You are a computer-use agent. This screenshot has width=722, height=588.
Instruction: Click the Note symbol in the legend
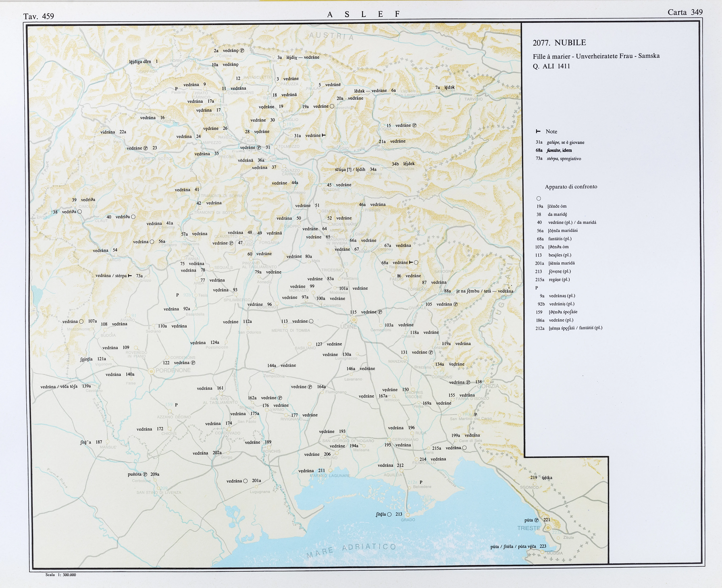pos(538,131)
